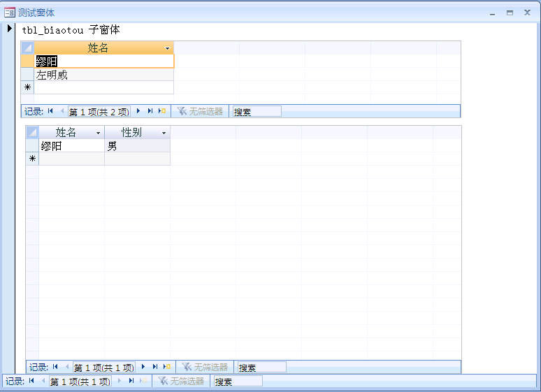The width and height of the screenshot is (541, 392).
Task: Go to next record in main form bottom navigator
Action: (x=120, y=381)
